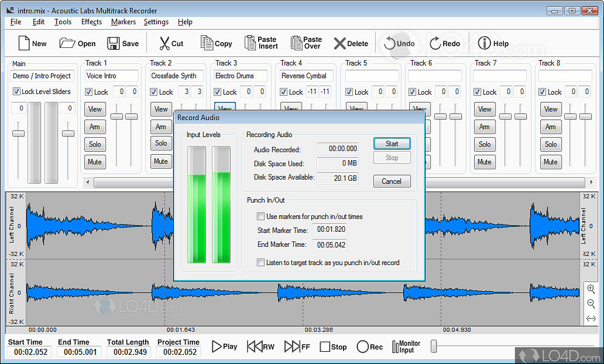
Task: Click the playback position slider handle
Action: (x=433, y=346)
